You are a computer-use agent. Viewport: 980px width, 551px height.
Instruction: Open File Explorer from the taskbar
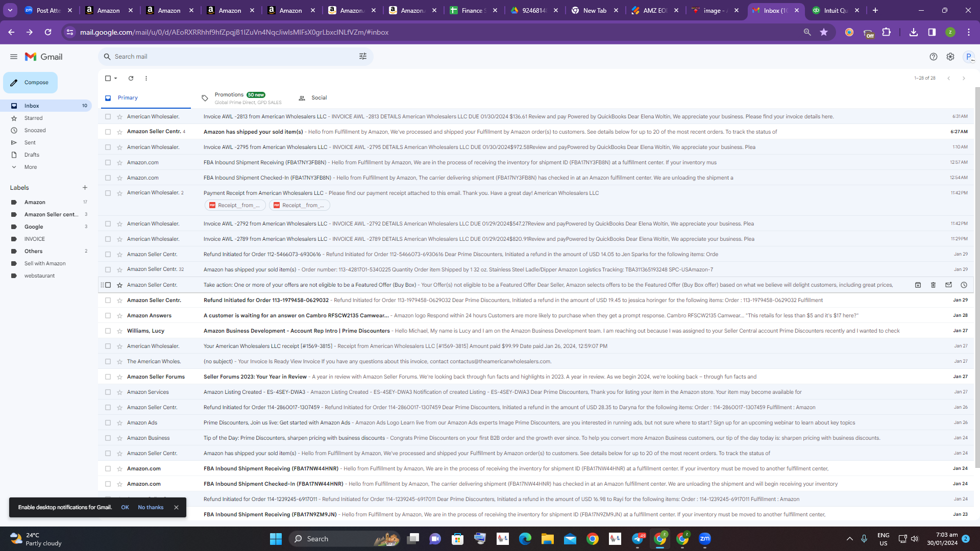coord(548,539)
